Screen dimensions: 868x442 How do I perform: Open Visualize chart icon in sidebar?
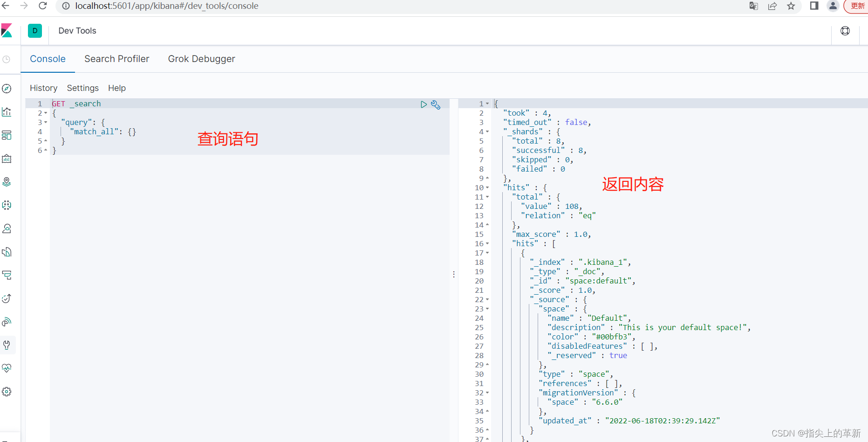7,112
